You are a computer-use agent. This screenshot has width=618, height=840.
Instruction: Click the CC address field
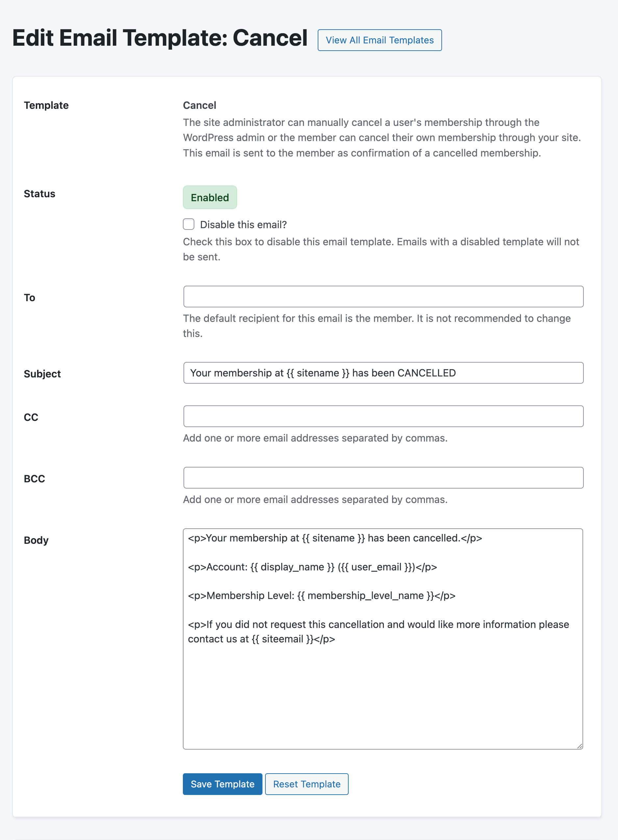pyautogui.click(x=383, y=416)
